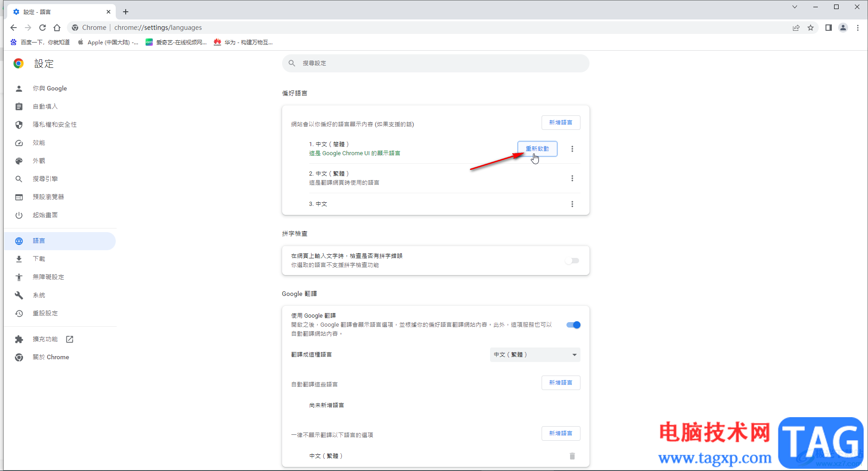Reload the page with refresh icon
This screenshot has width=868, height=471.
coord(42,28)
